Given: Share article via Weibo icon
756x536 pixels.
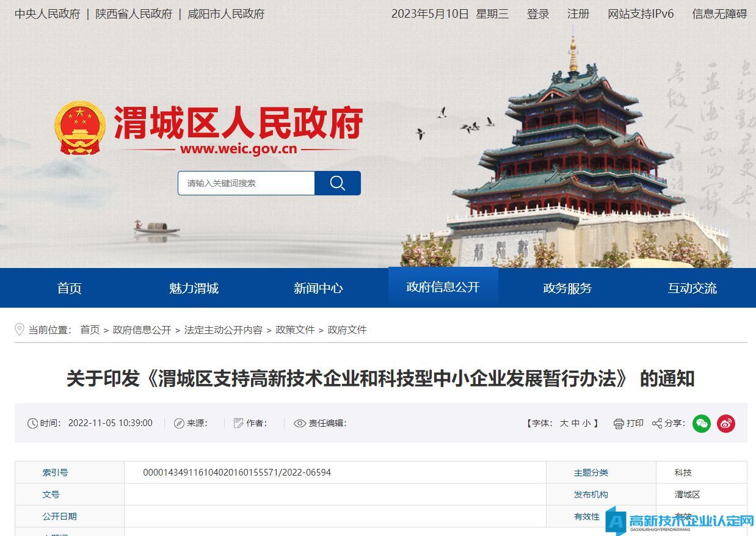Looking at the screenshot, I should tap(725, 423).
